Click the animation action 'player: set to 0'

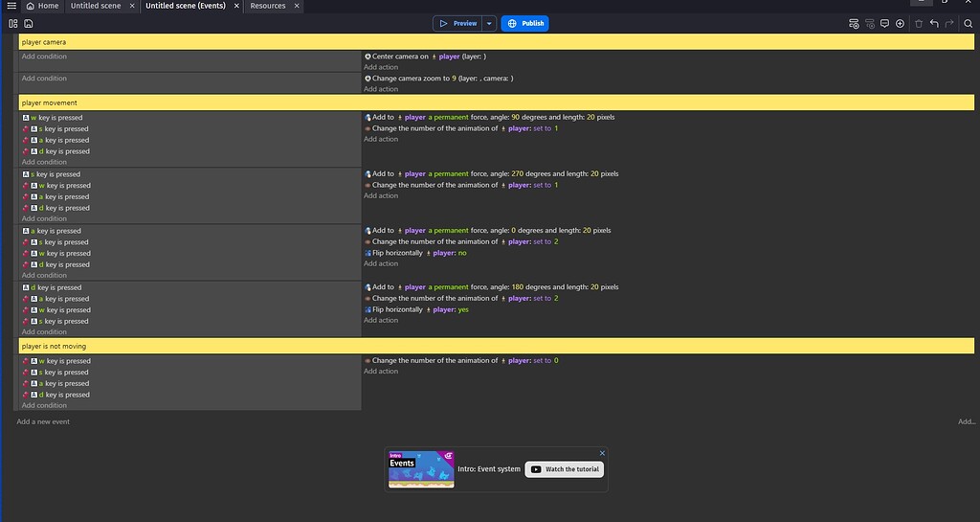point(461,361)
